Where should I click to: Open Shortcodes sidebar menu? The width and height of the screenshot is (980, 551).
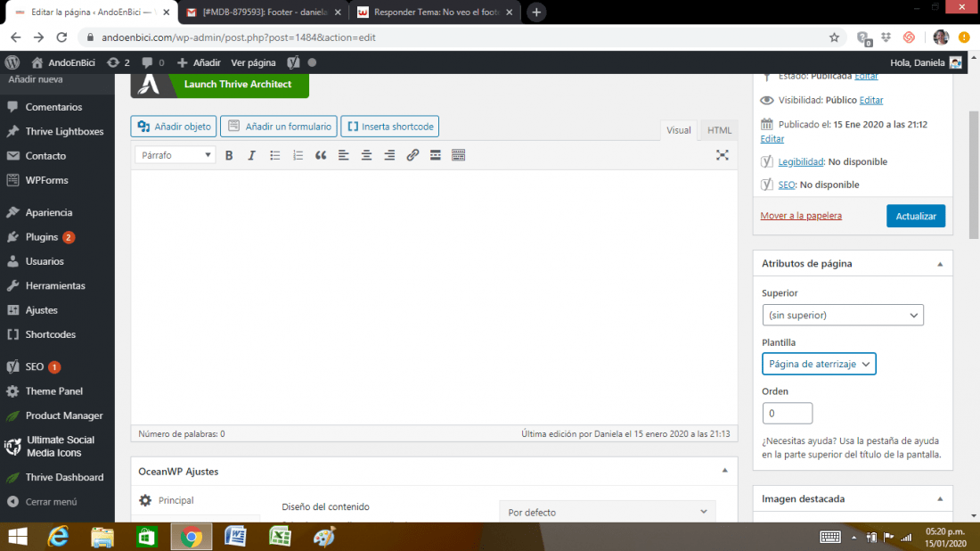pos(51,334)
